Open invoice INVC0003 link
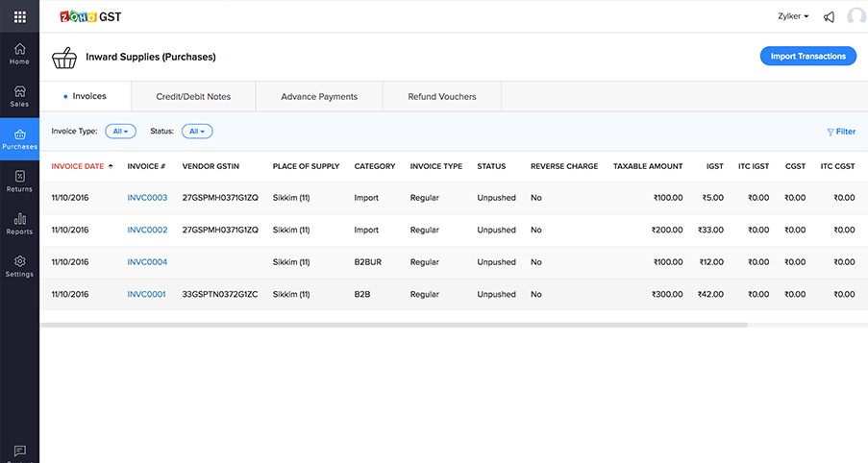 147,198
